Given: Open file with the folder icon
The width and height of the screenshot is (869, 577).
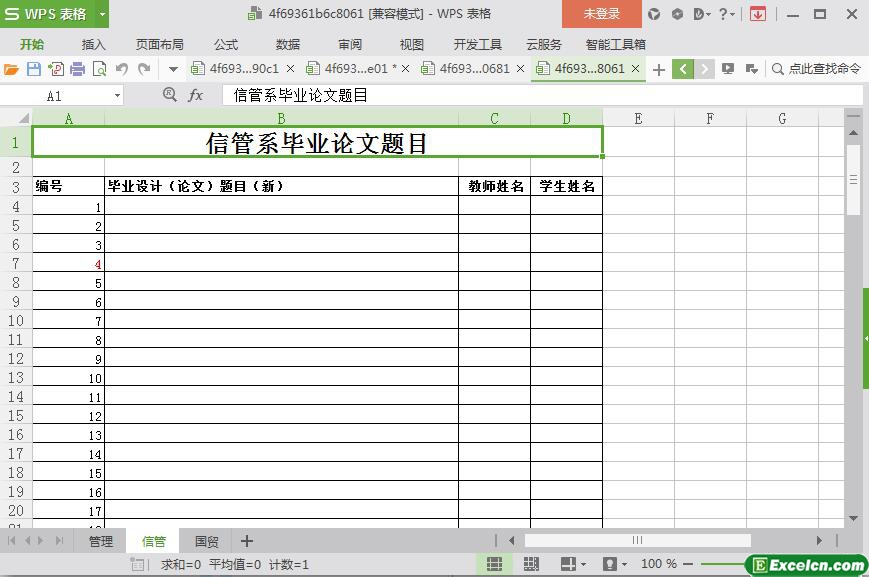Looking at the screenshot, I should 11,69.
